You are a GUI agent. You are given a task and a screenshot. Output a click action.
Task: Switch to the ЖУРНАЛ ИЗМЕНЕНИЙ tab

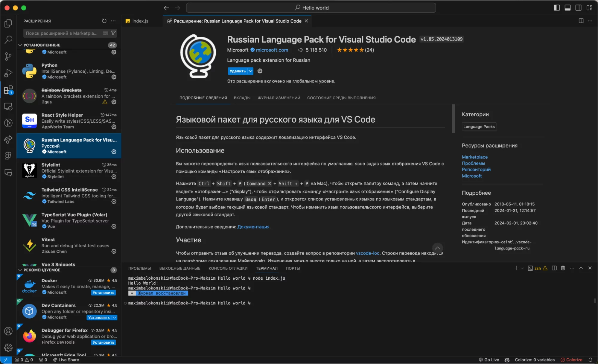(x=279, y=98)
